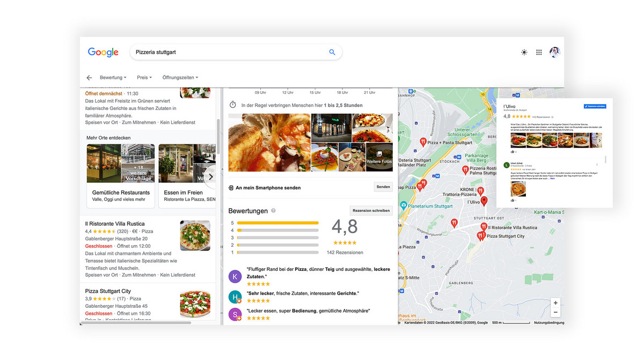
Task: Advance popup photo strip with right chevron
Action: pos(599,141)
